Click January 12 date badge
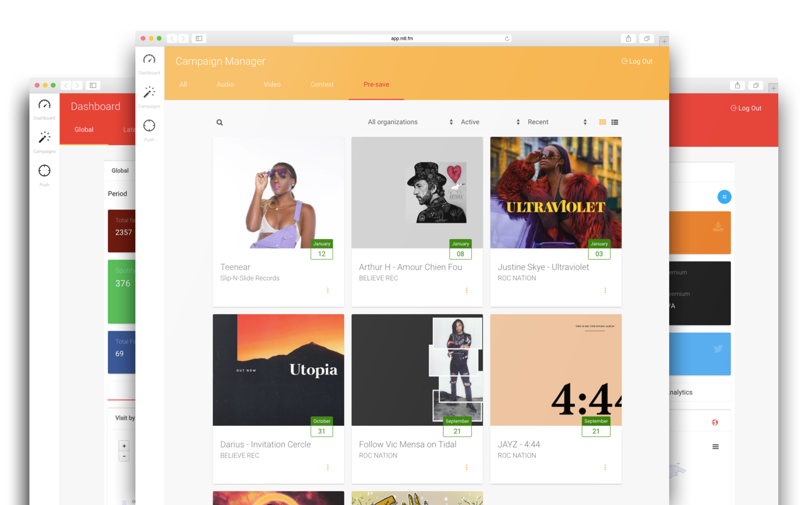 click(x=322, y=249)
